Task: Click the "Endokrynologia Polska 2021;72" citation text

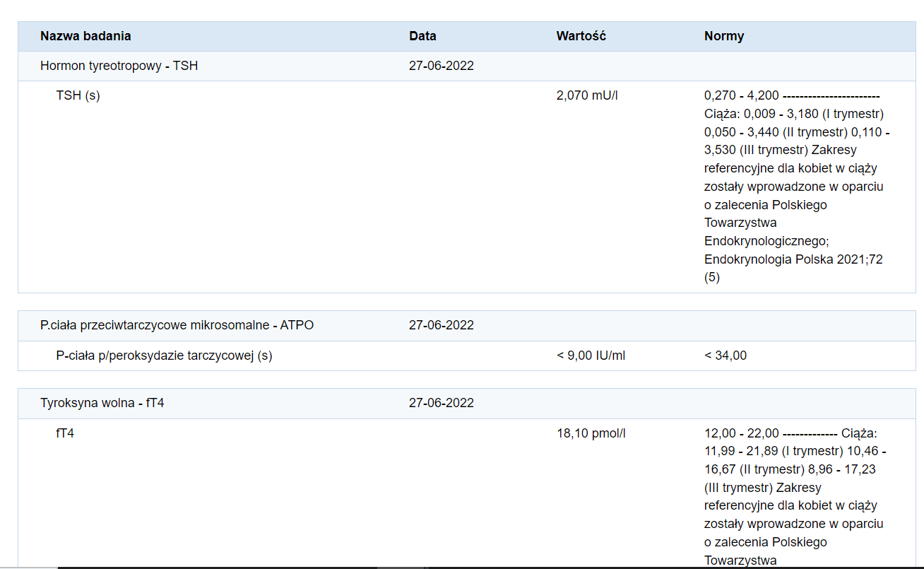Action: tap(793, 259)
